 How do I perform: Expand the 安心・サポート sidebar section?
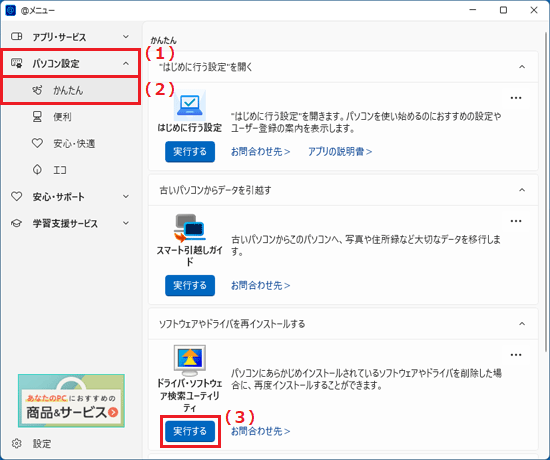70,196
